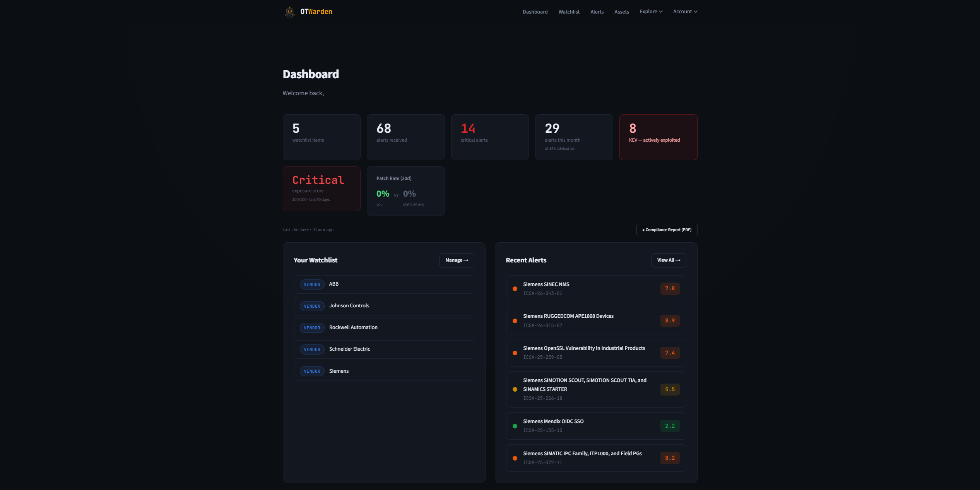
Task: Open the Siemens Mendix OIDC SSO alert
Action: coord(596,426)
